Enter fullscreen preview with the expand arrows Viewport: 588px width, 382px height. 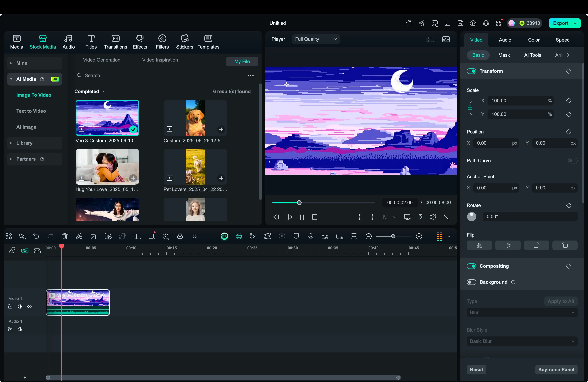tap(446, 217)
